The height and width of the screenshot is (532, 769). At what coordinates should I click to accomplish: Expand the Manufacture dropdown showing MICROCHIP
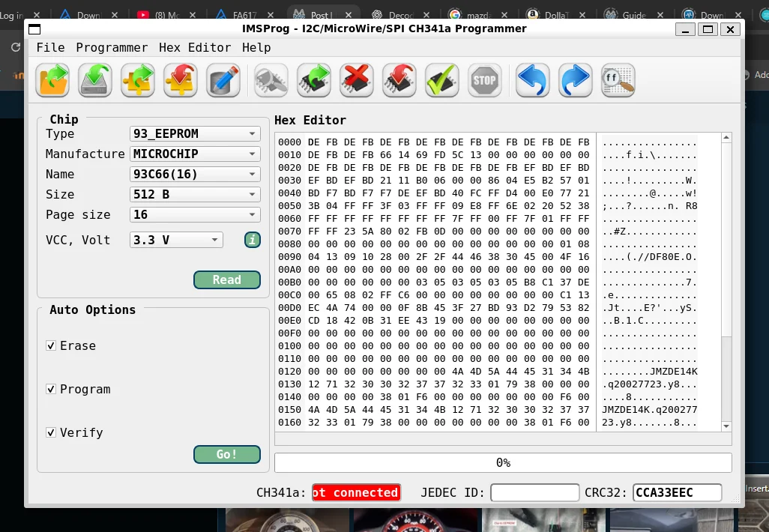click(x=195, y=154)
